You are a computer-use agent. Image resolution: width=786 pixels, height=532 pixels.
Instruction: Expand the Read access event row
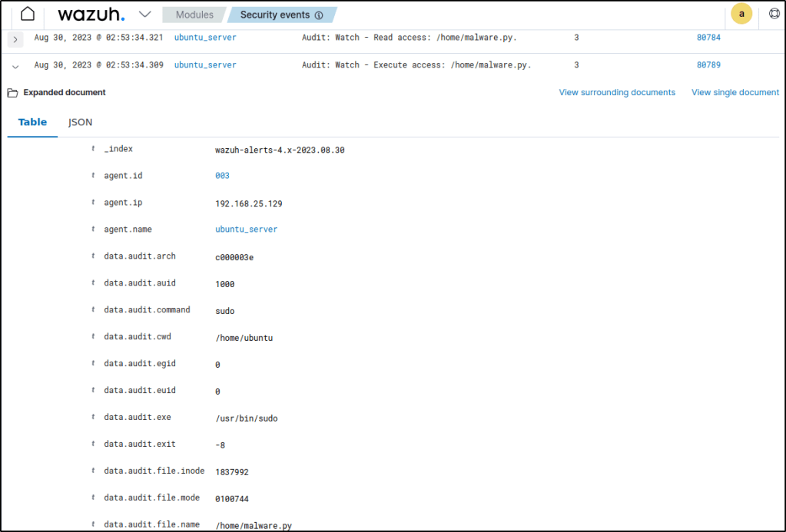15,38
